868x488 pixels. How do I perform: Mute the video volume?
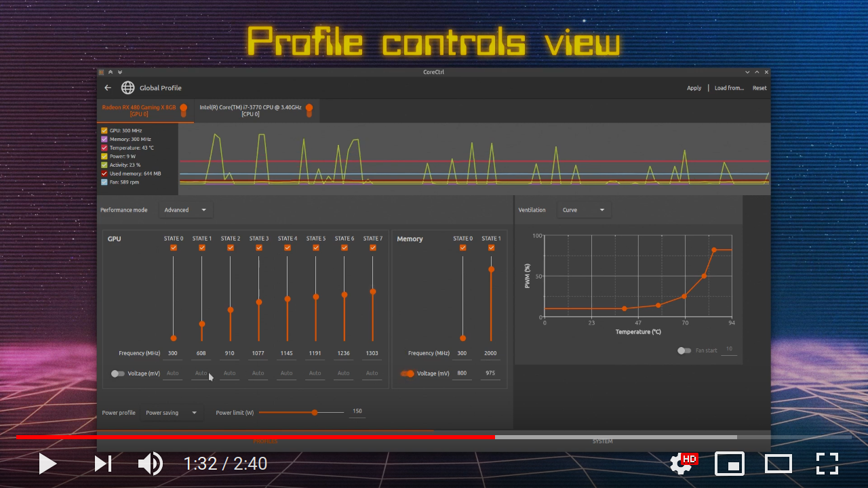(x=150, y=464)
